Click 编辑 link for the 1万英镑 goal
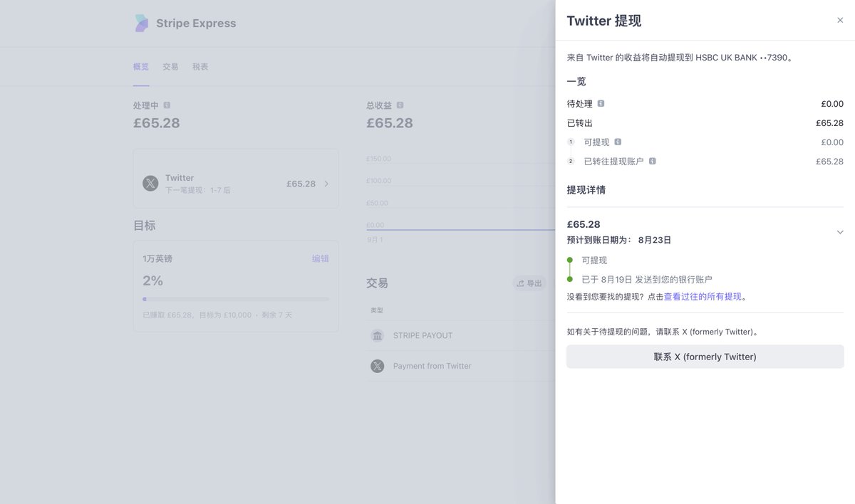The width and height of the screenshot is (855, 504). [321, 258]
